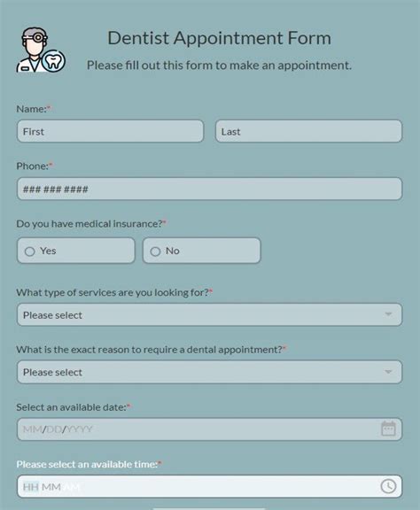The width and height of the screenshot is (420, 510).
Task: Click the appointment reason dropdown arrow
Action: pos(388,372)
